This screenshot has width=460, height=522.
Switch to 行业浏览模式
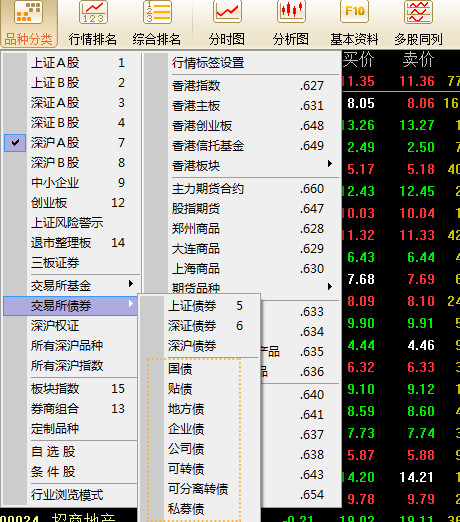click(x=71, y=495)
